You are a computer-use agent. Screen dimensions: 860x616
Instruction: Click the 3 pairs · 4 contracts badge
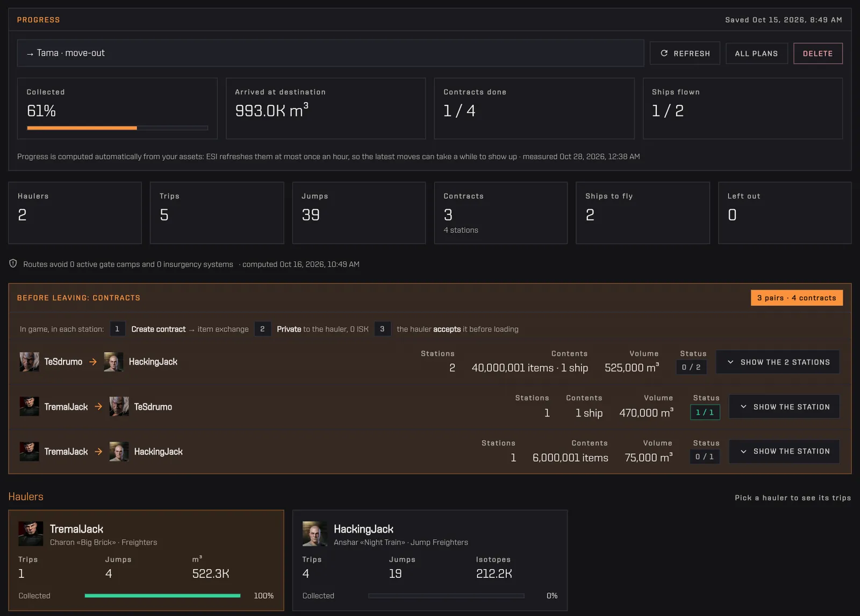pyautogui.click(x=797, y=298)
